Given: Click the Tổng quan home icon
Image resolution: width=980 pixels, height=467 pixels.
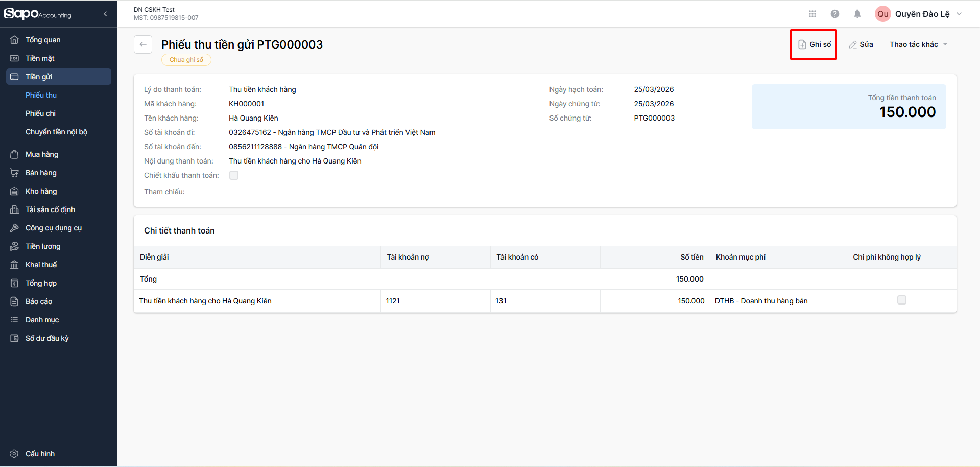Looking at the screenshot, I should 14,40.
